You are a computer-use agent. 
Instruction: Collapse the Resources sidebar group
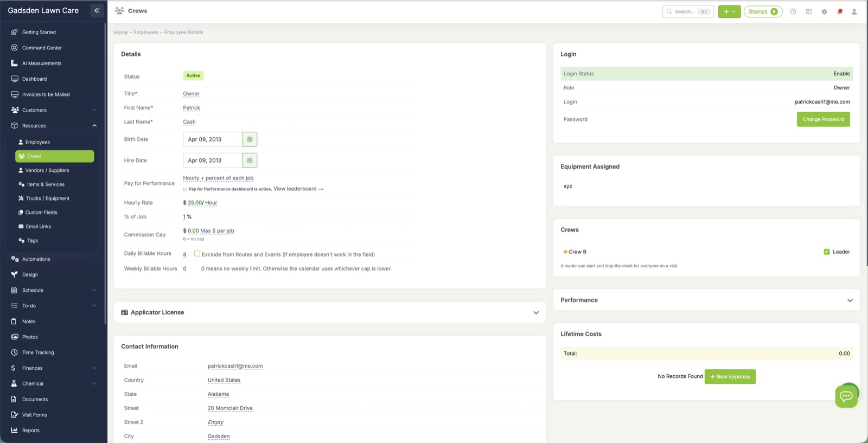[x=94, y=126]
